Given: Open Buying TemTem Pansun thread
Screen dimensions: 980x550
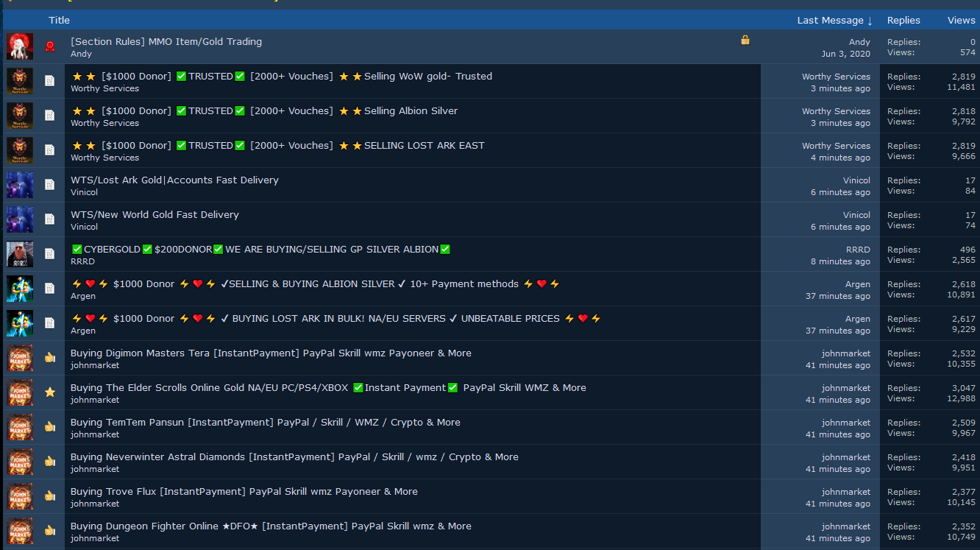Looking at the screenshot, I should click(266, 422).
